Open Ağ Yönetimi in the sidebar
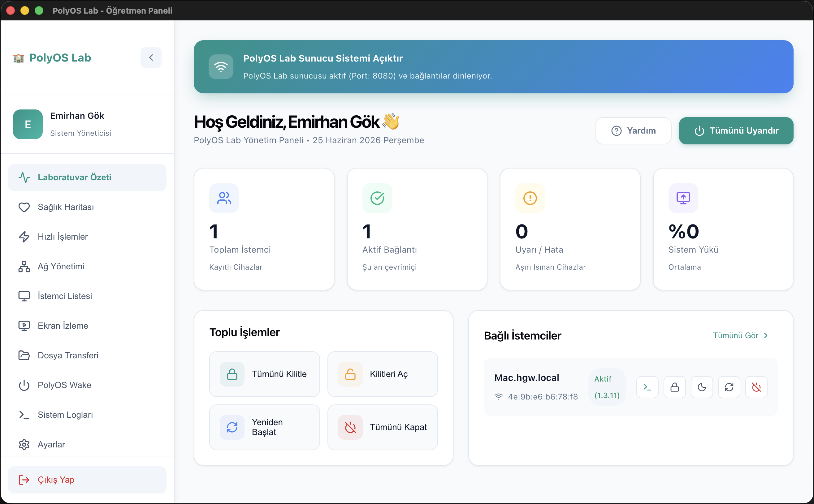This screenshot has height=504, width=814. click(87, 266)
